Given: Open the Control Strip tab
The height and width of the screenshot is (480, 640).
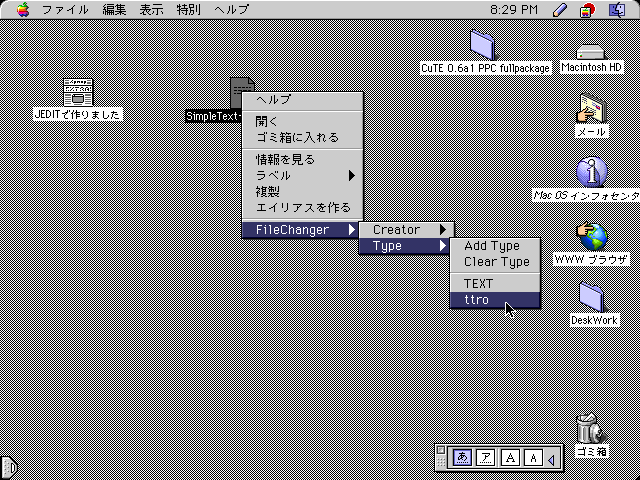Looking at the screenshot, I should coord(9,466).
